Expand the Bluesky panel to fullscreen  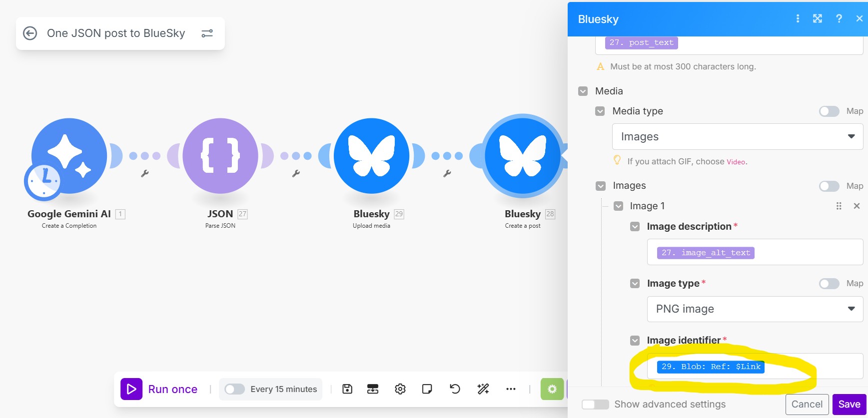818,18
